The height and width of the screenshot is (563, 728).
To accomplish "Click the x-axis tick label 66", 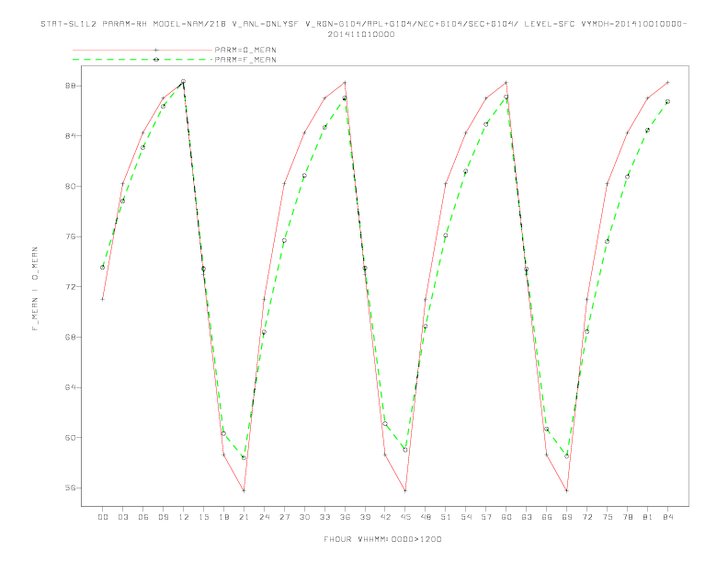I will [x=547, y=517].
